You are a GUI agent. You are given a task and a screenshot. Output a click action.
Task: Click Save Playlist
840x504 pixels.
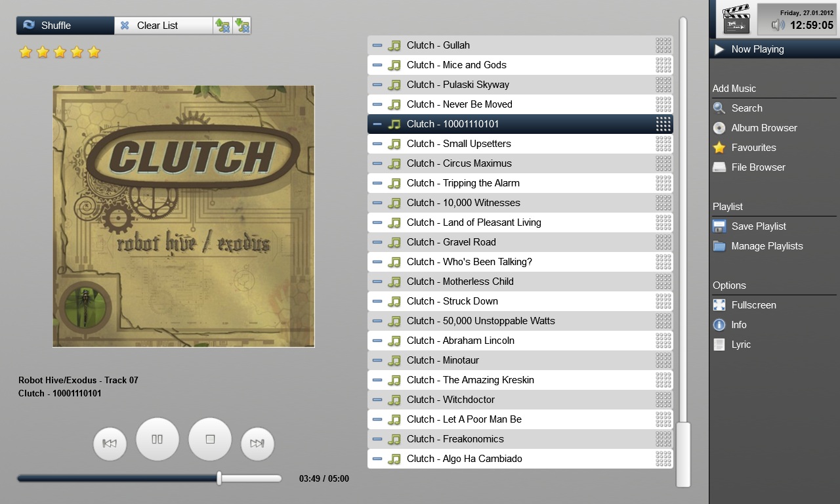[x=774, y=226]
